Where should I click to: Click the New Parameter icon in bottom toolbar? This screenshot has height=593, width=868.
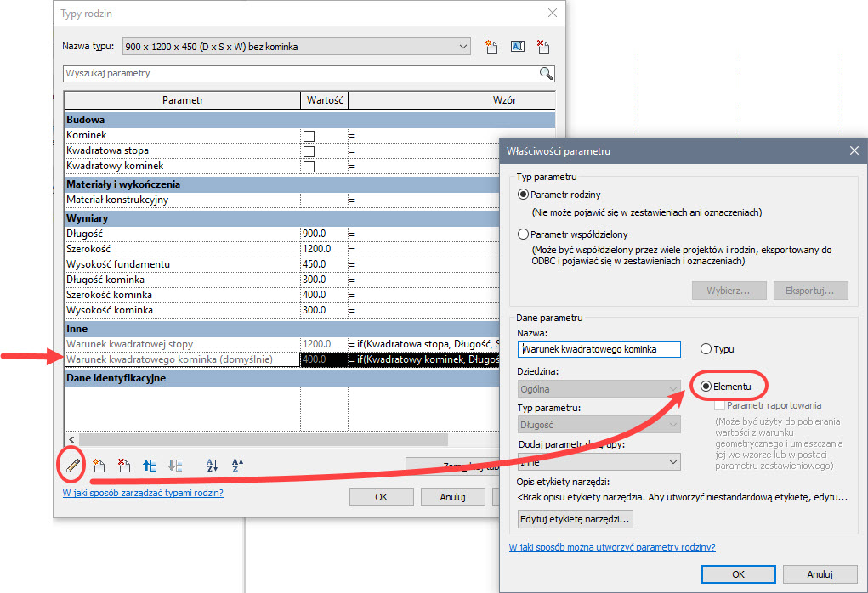pos(99,465)
